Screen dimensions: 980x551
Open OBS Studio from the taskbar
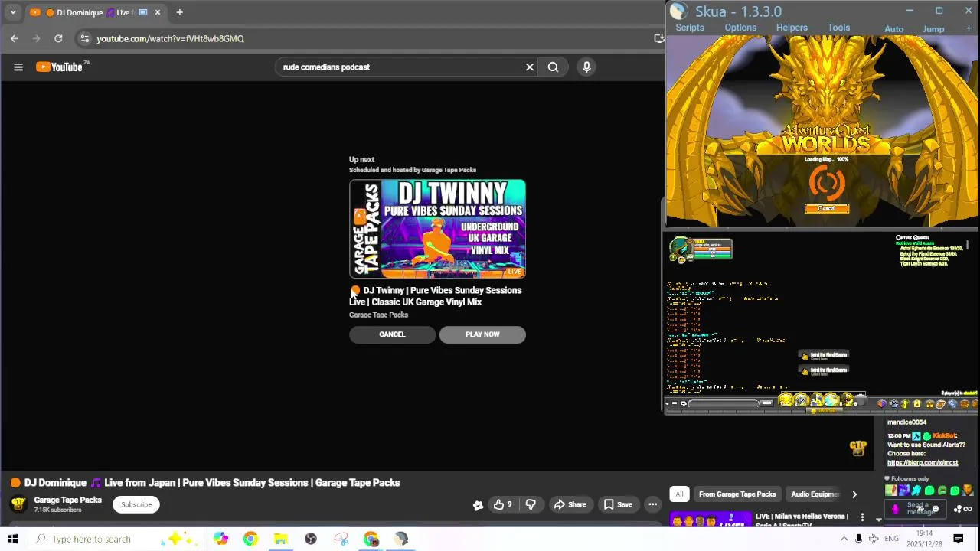pos(311,539)
